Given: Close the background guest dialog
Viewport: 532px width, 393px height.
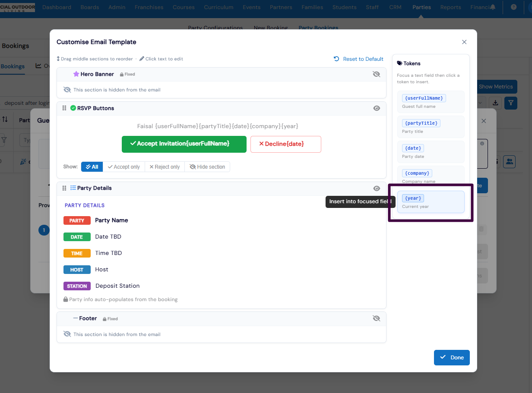Looking at the screenshot, I should click(484, 121).
